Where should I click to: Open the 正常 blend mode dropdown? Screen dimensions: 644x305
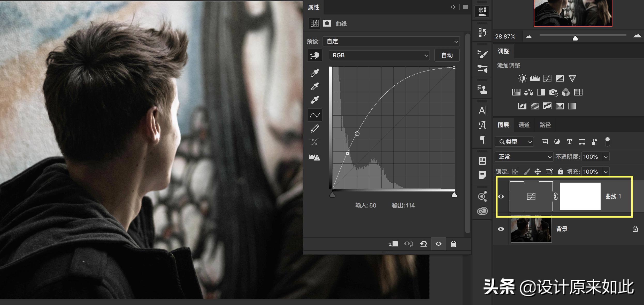point(524,157)
